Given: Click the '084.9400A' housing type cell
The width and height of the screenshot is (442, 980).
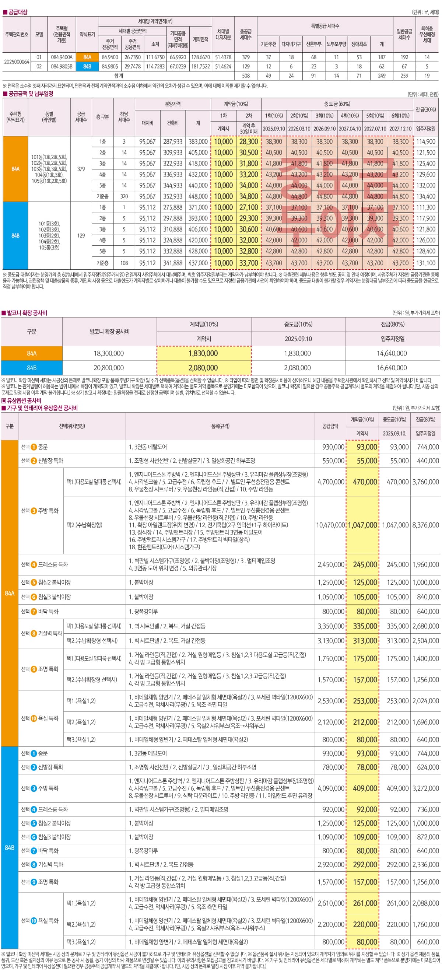Looking at the screenshot, I should (x=62, y=57).
